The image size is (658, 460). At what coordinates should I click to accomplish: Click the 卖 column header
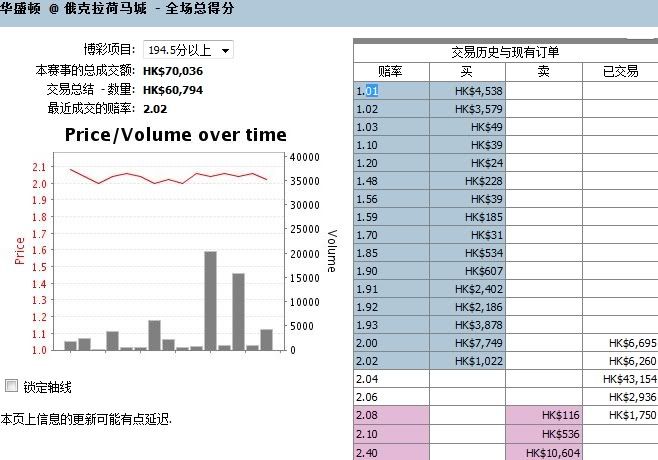tap(543, 72)
